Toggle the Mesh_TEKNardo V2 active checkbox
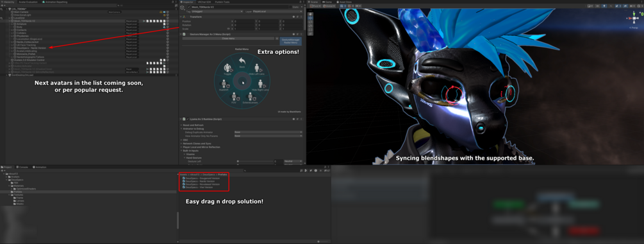Screen dimensions: 644x244 [189, 7]
